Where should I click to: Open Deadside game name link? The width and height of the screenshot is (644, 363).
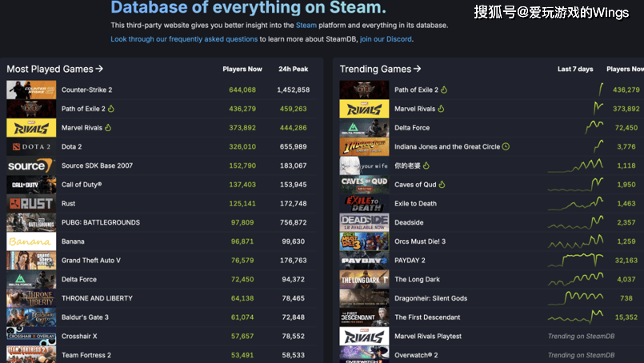pyautogui.click(x=409, y=222)
